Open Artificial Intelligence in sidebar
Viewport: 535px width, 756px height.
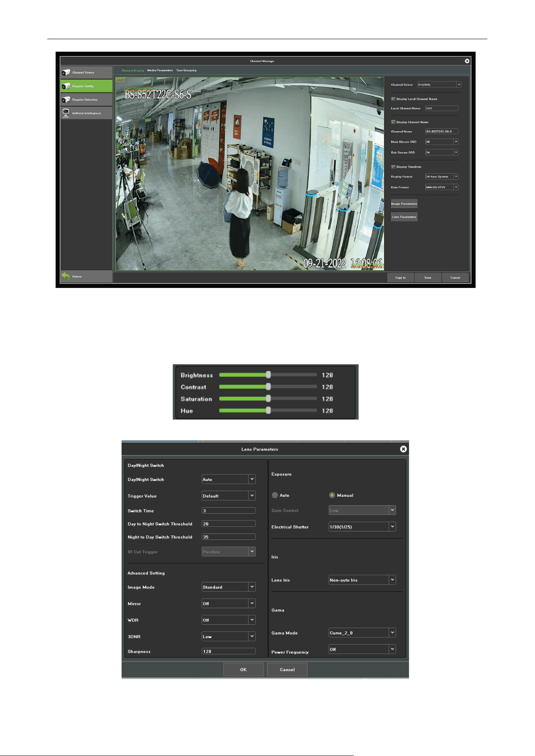[86, 113]
